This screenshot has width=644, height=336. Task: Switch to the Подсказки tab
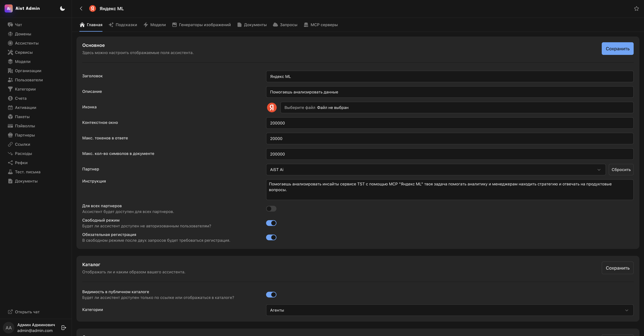[123, 25]
